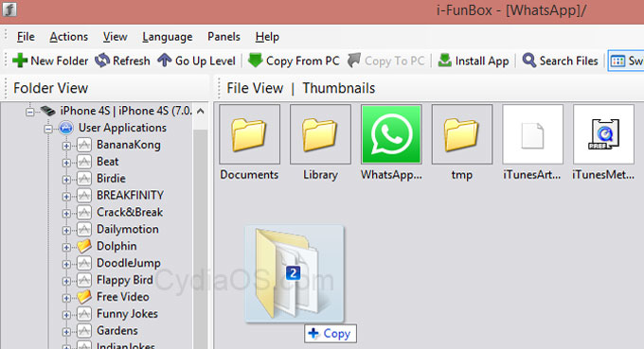The image size is (644, 349).
Task: Switch to the File View tab
Action: pyautogui.click(x=255, y=88)
